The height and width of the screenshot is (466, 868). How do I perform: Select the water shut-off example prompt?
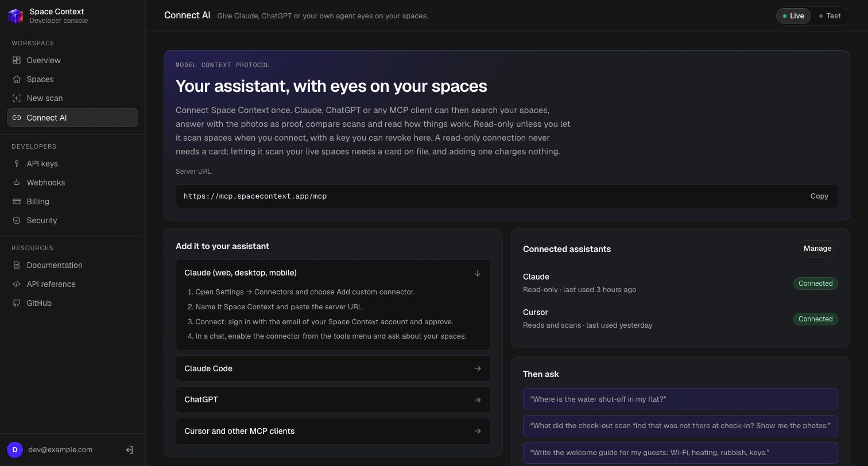tap(680, 399)
